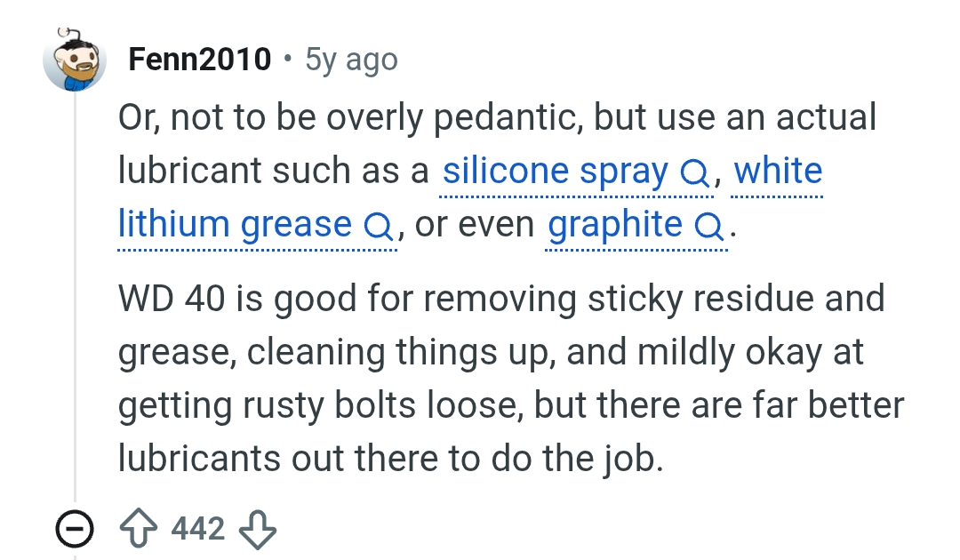This screenshot has height=560, width=960.
Task: Click the magnifier icon after 'silicone spray'
Action: point(694,173)
